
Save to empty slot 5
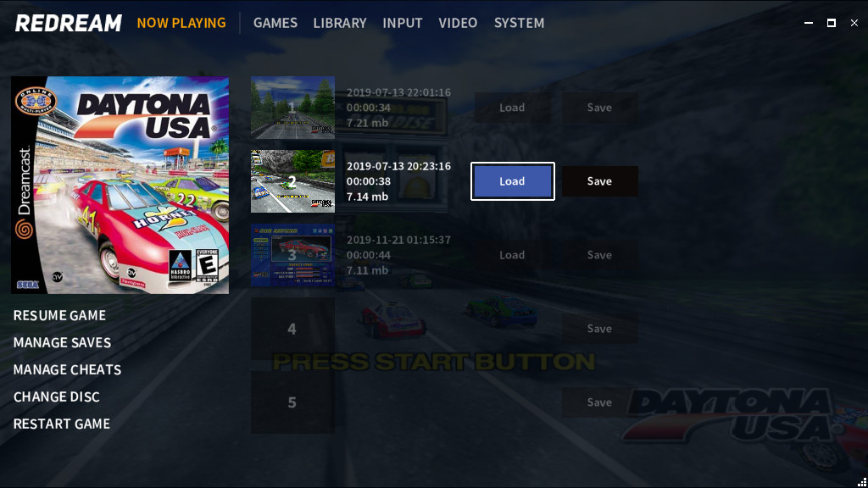pyautogui.click(x=599, y=402)
